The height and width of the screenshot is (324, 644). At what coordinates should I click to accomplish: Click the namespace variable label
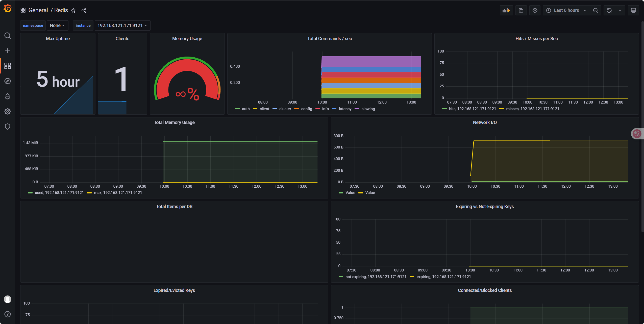(33, 26)
